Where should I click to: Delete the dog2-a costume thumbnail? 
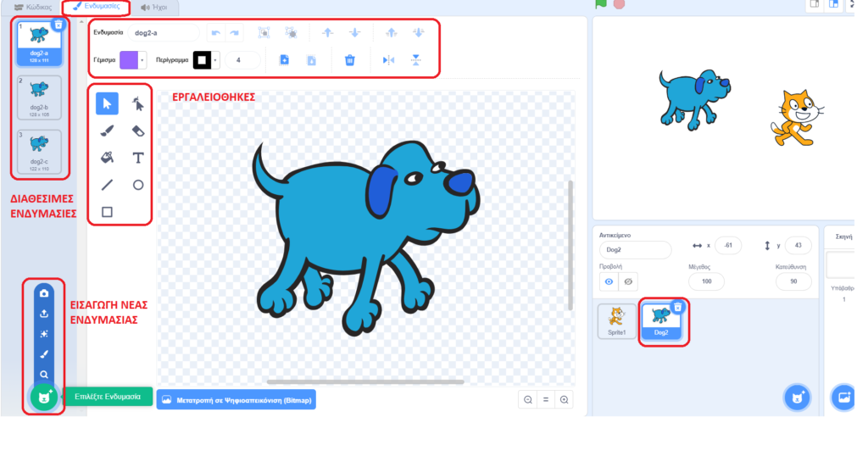pyautogui.click(x=58, y=25)
